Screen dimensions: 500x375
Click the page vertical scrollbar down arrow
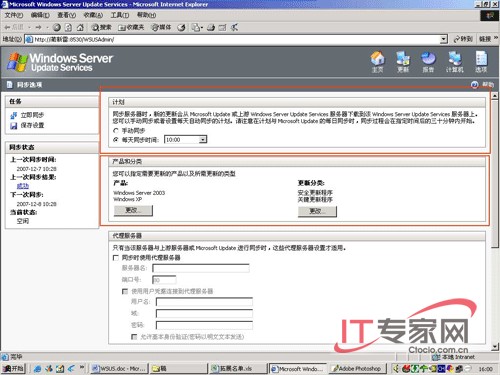coord(495,347)
